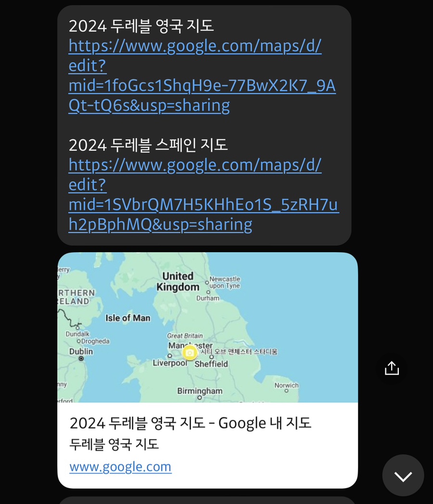Tap the "두레블 영국 지도" preview description

click(114, 444)
